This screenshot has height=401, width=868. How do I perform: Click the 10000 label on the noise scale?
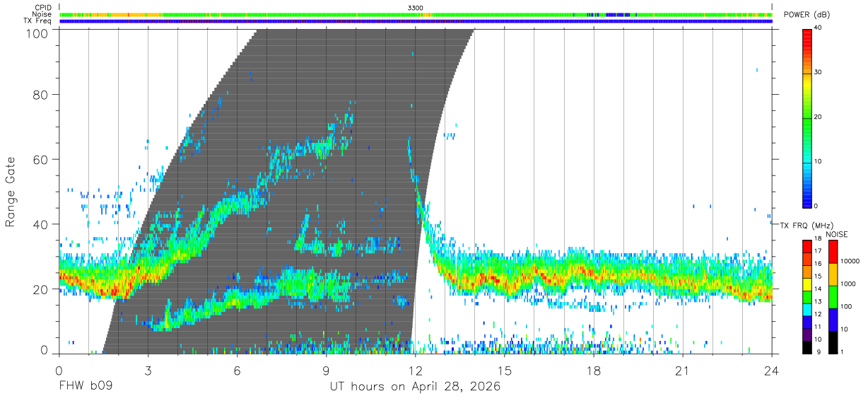(849, 262)
